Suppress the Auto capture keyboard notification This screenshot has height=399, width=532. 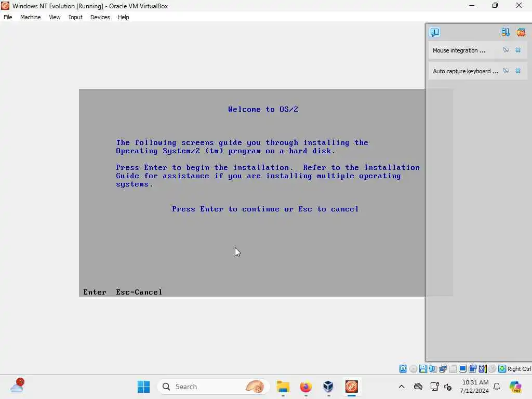(506, 71)
